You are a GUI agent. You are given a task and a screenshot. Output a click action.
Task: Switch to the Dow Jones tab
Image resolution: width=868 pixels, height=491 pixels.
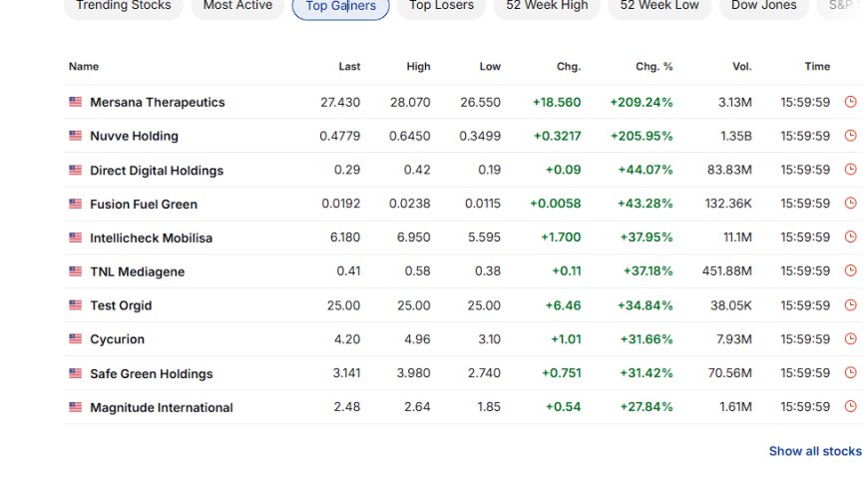click(x=764, y=6)
